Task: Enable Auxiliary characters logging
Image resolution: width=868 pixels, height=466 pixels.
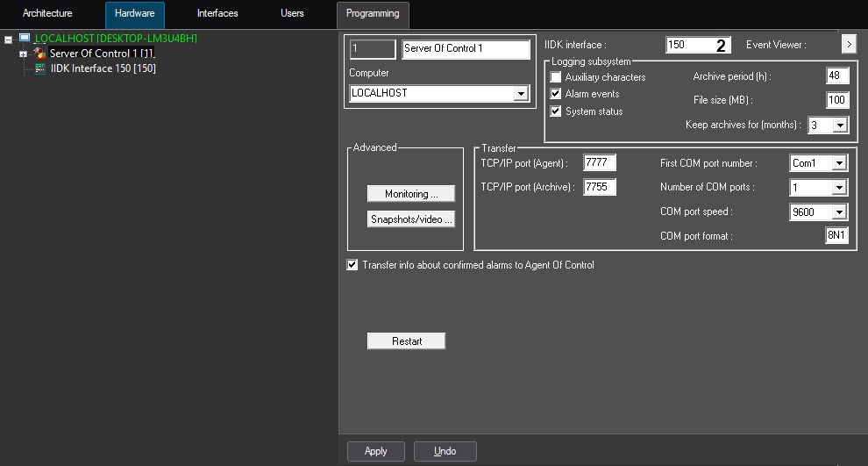Action: (556, 77)
